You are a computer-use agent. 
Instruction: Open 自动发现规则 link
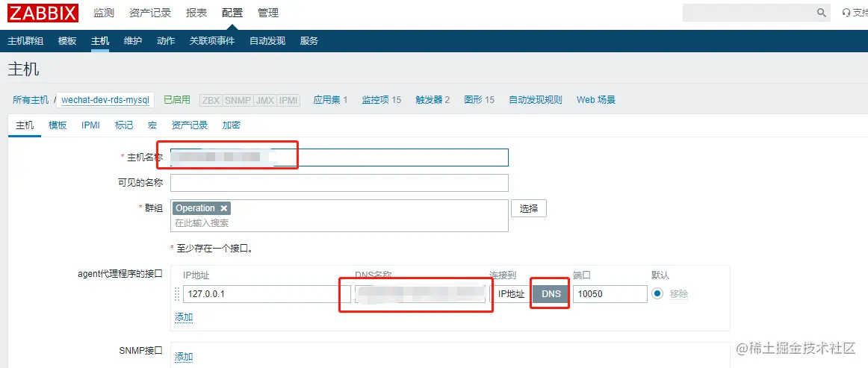point(536,99)
